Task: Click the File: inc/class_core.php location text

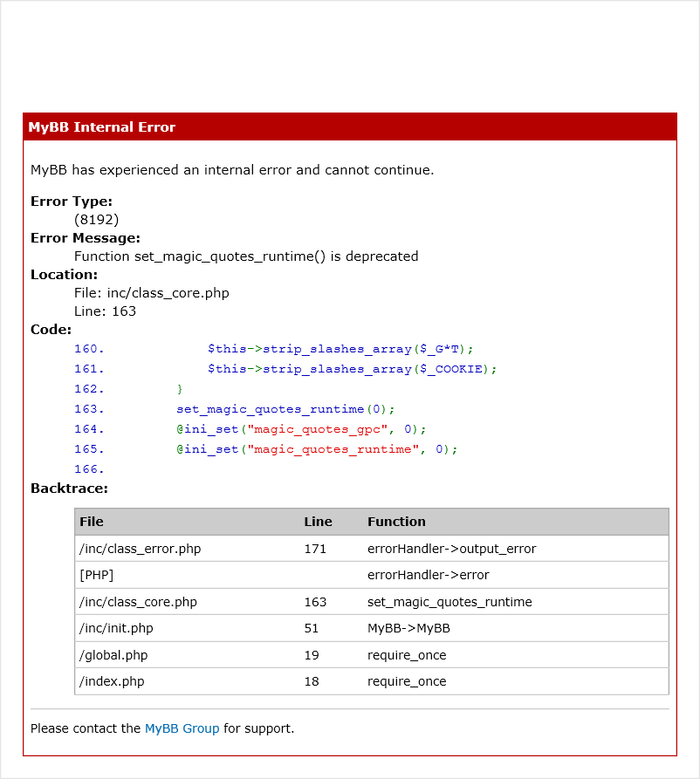Action: pyautogui.click(x=151, y=293)
